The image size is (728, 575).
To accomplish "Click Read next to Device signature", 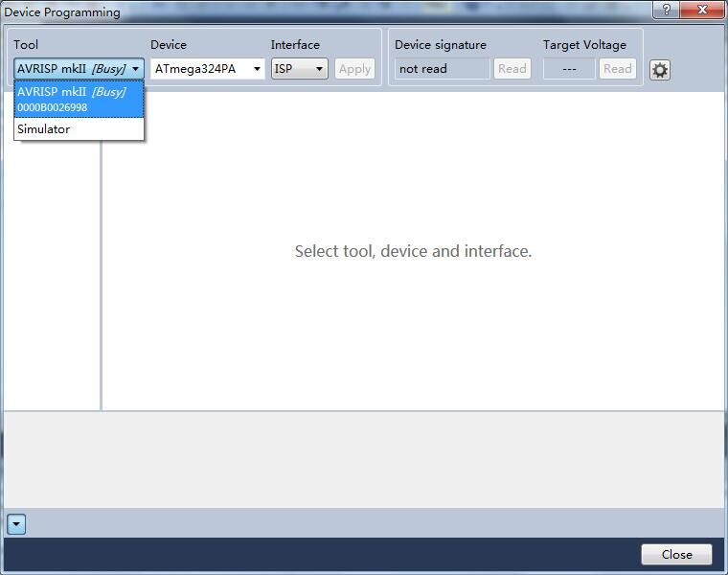I will pos(512,69).
